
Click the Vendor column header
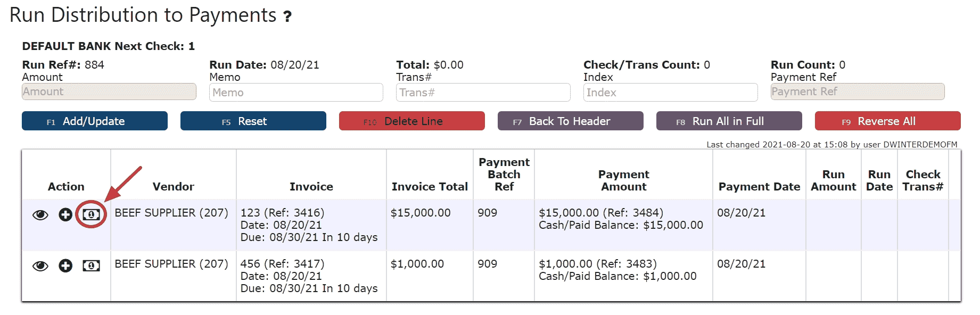point(173,187)
